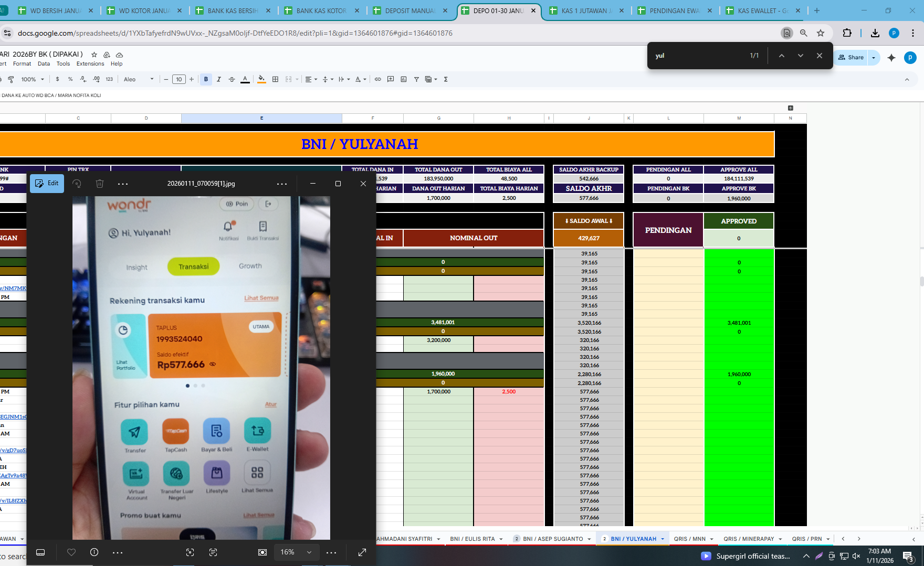Switch to BANK KAS BERSIH browser tab
The height and width of the screenshot is (566, 924).
[x=233, y=10]
